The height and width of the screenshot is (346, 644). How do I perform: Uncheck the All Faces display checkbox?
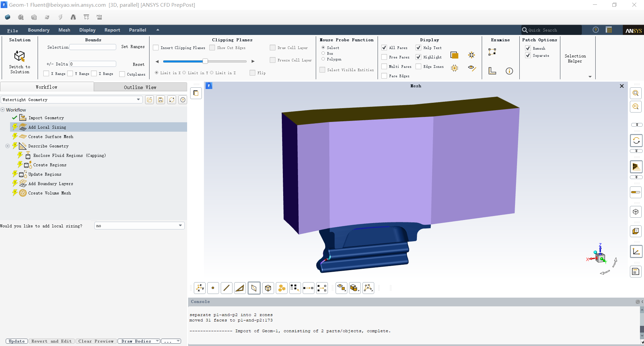384,48
